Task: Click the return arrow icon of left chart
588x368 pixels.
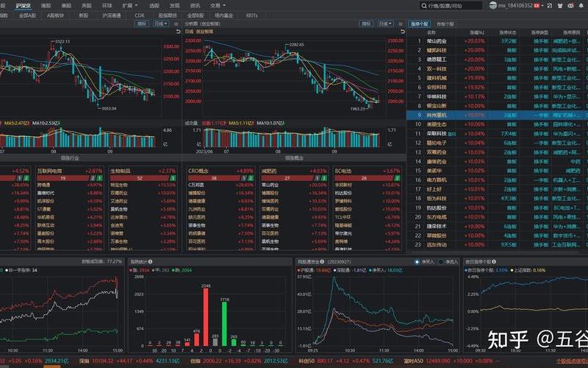Action: coord(178,32)
